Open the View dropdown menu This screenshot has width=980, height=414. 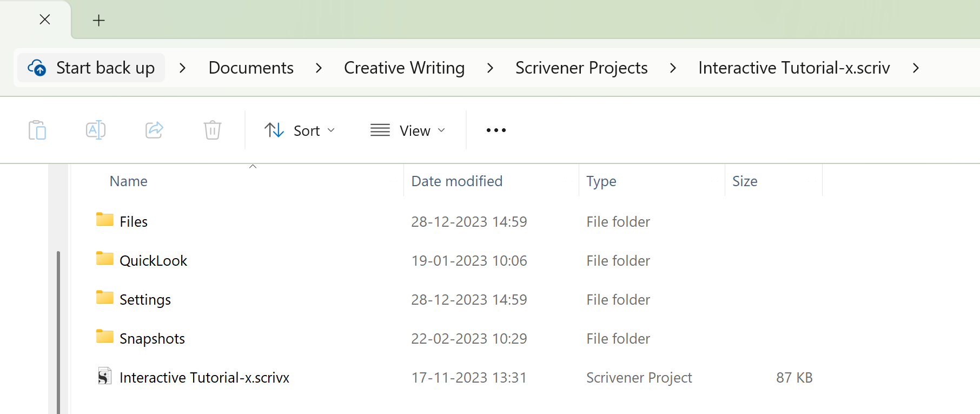click(x=408, y=130)
